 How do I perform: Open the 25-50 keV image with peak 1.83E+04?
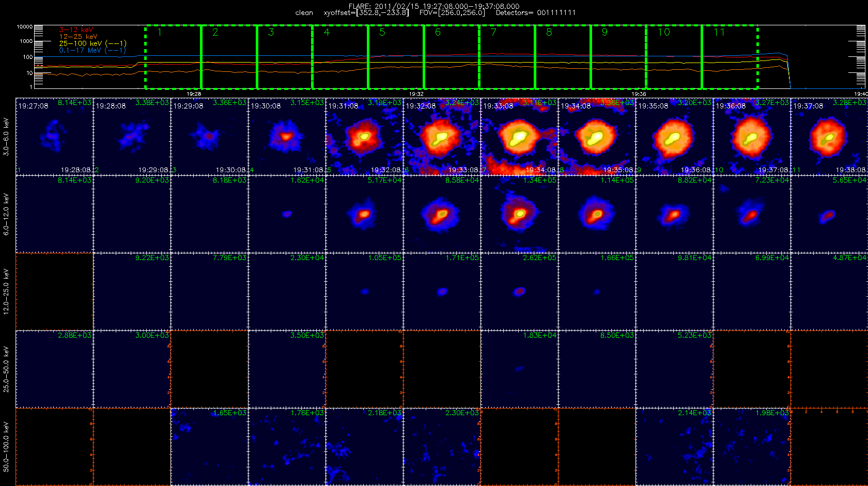tap(519, 369)
